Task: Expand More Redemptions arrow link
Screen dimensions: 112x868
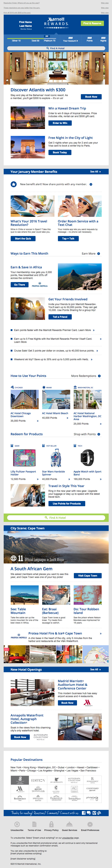Action: 99,376
